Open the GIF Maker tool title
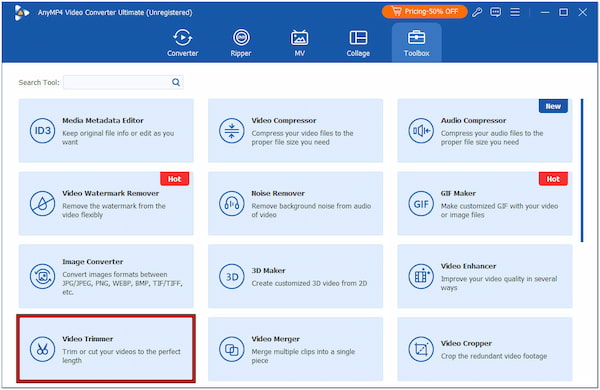The width and height of the screenshot is (600, 390). point(458,193)
